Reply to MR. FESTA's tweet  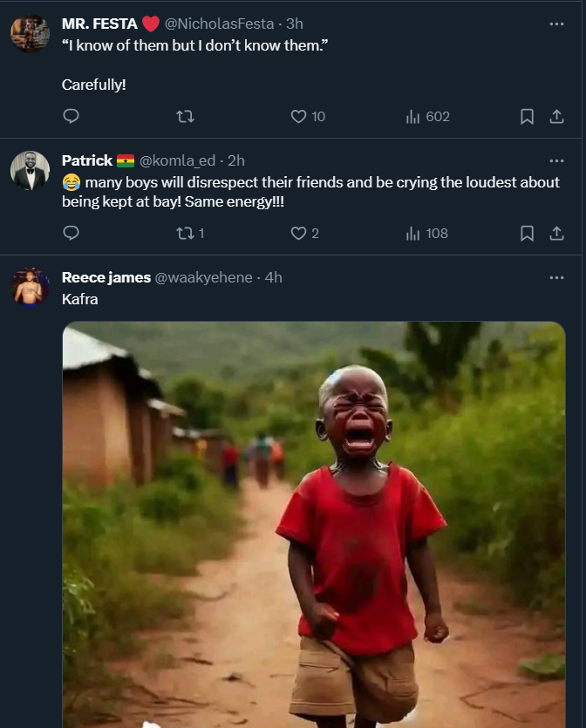tap(72, 116)
